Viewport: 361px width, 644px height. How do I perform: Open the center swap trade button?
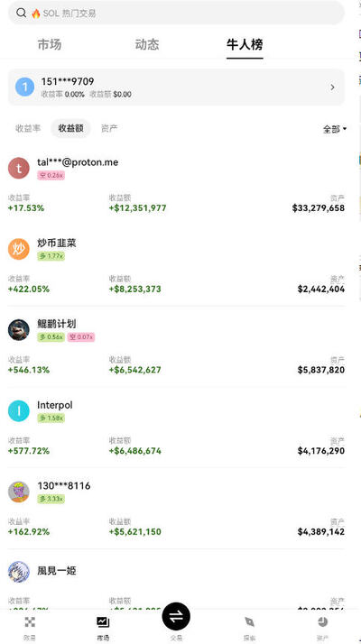176,616
